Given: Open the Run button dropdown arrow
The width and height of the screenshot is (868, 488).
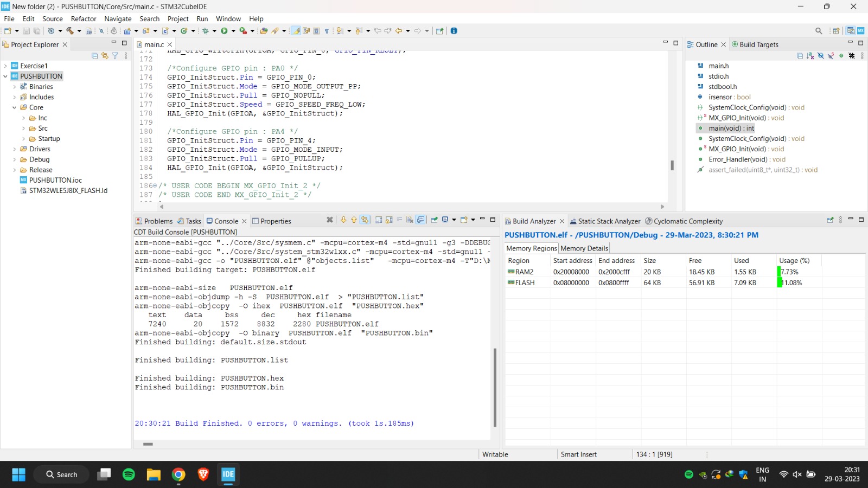Looking at the screenshot, I should [x=233, y=31].
